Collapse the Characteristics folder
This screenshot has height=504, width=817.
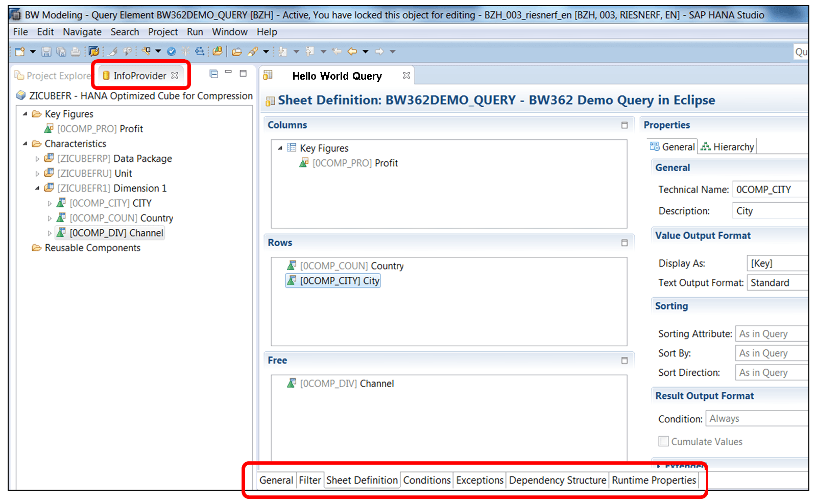point(25,143)
